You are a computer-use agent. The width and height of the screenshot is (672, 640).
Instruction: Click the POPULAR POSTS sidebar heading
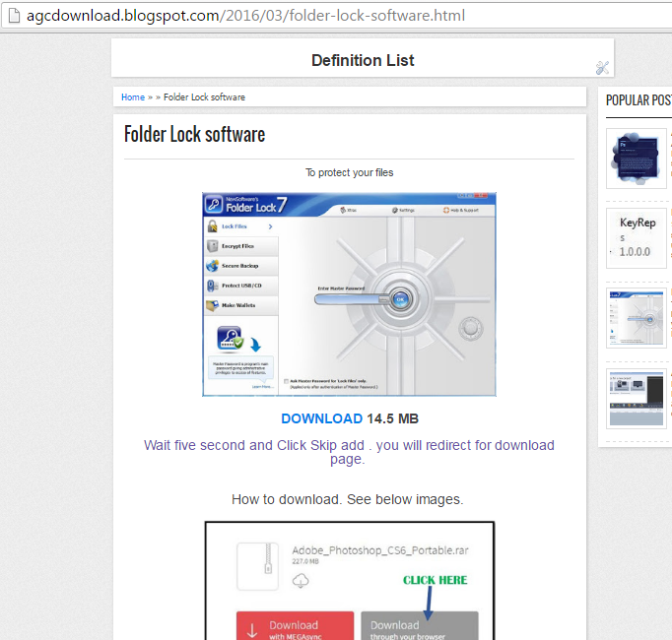coord(638,100)
